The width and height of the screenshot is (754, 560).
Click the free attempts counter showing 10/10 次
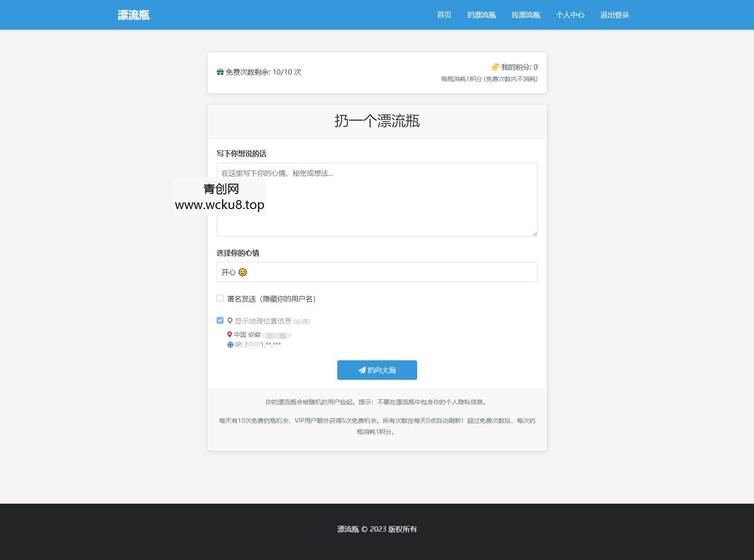click(x=263, y=71)
